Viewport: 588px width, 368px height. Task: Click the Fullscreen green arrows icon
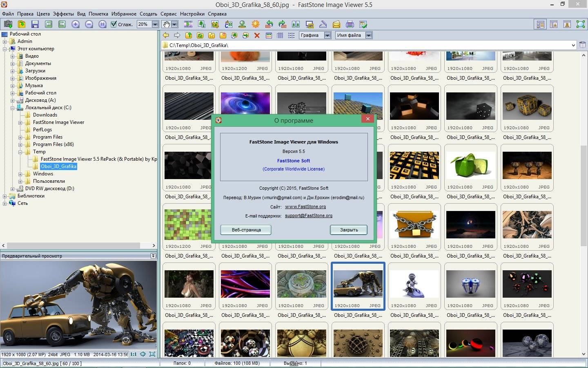pos(580,24)
